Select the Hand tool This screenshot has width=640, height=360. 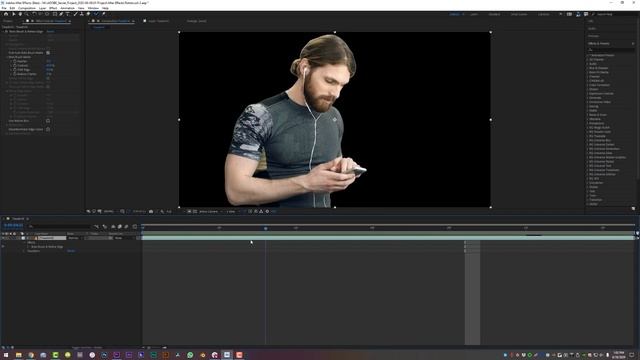point(20,14)
